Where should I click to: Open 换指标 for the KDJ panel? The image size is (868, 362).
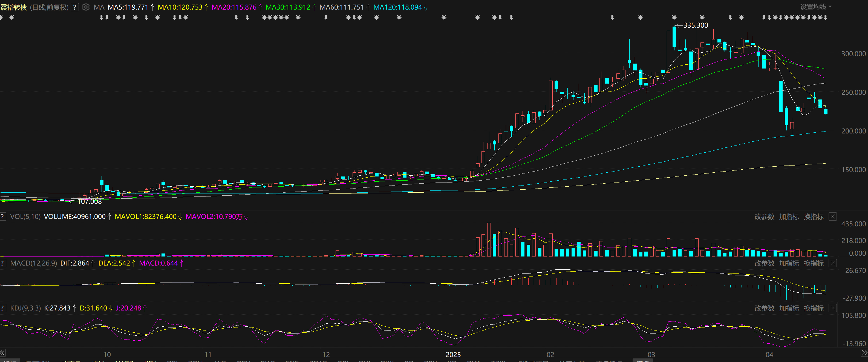(814, 308)
